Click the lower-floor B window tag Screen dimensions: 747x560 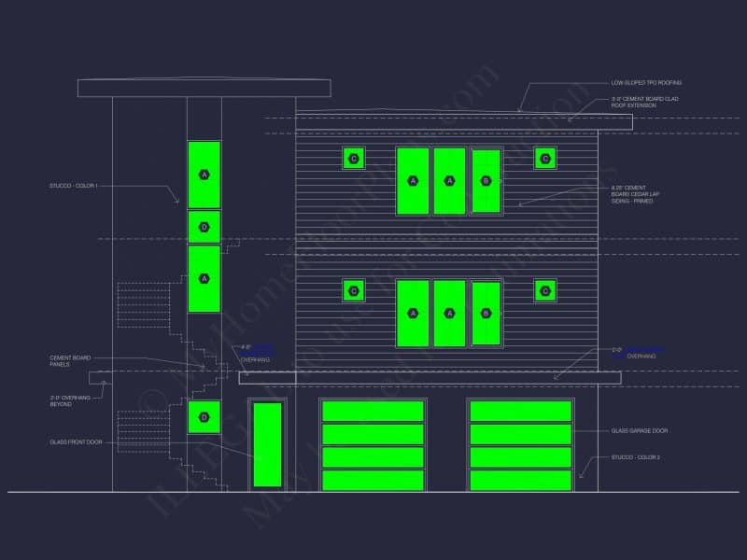point(486,314)
